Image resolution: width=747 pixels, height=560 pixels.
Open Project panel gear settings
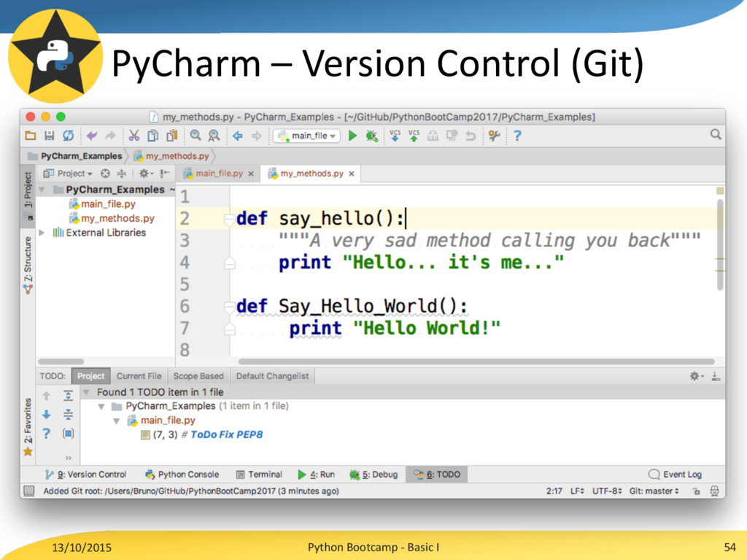coord(145,174)
